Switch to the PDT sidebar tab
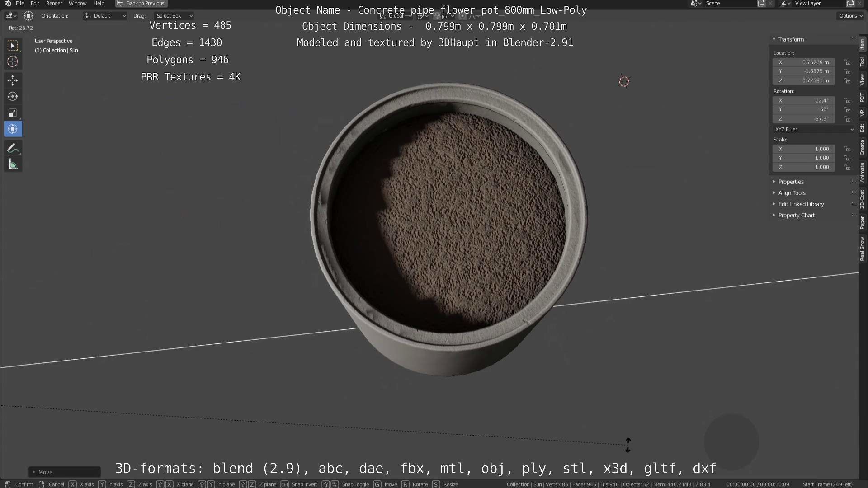This screenshot has height=488, width=868. click(x=863, y=97)
